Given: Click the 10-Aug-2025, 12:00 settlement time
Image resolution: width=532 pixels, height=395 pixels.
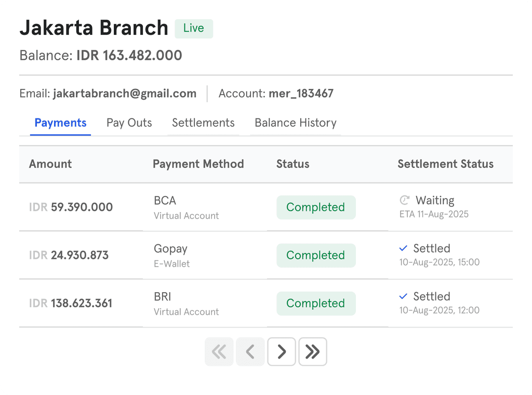Looking at the screenshot, I should tap(440, 310).
